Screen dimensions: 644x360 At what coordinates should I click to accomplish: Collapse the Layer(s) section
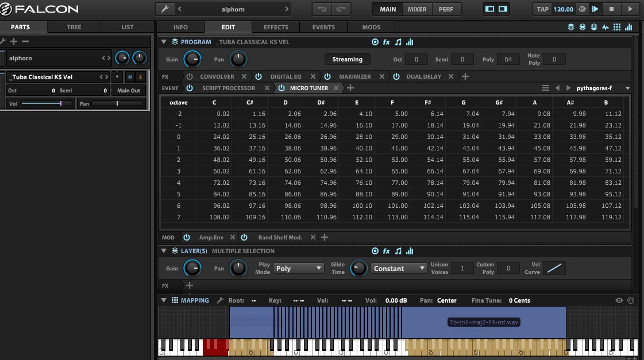(x=164, y=251)
